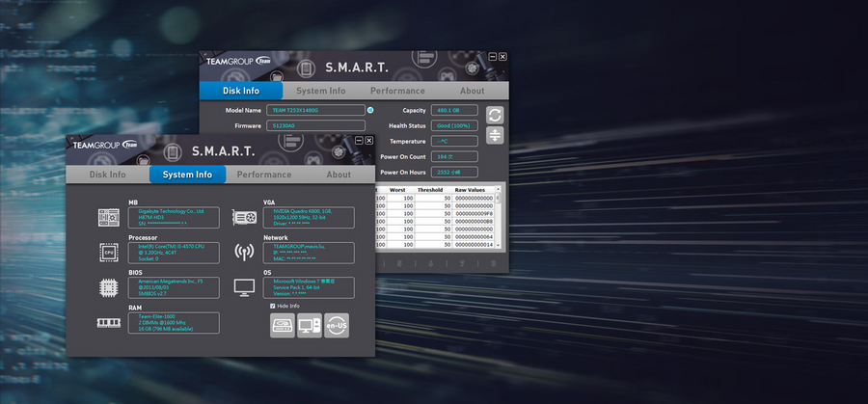Switch to Performance tab in front window
868x404 pixels.
(264, 175)
